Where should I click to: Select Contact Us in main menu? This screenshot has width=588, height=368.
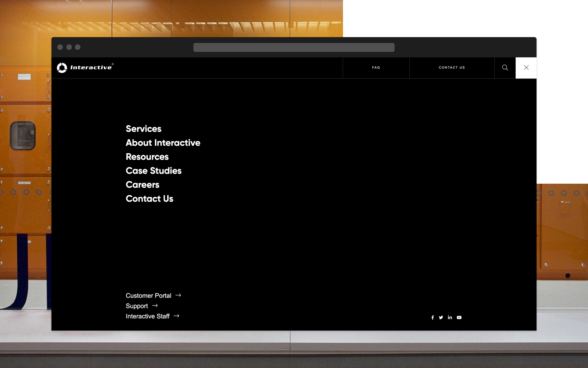(x=149, y=199)
